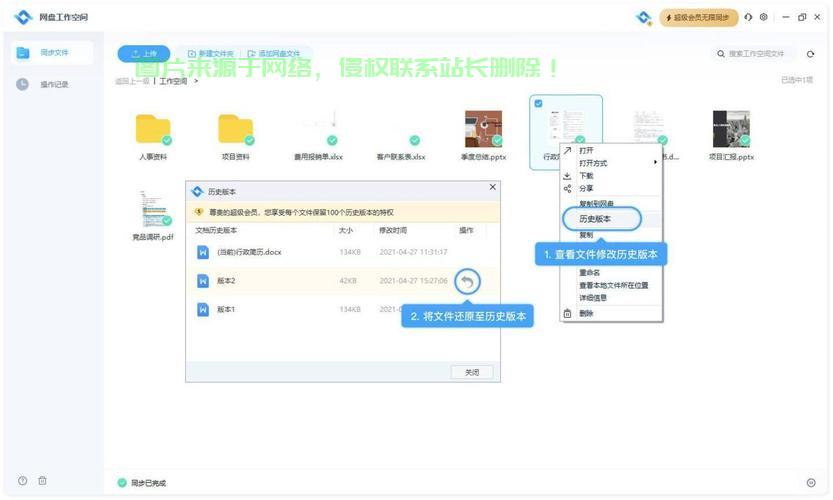The height and width of the screenshot is (500, 833).
Task: Click the 网盘工作空间 logo in title bar
Action: (23, 17)
